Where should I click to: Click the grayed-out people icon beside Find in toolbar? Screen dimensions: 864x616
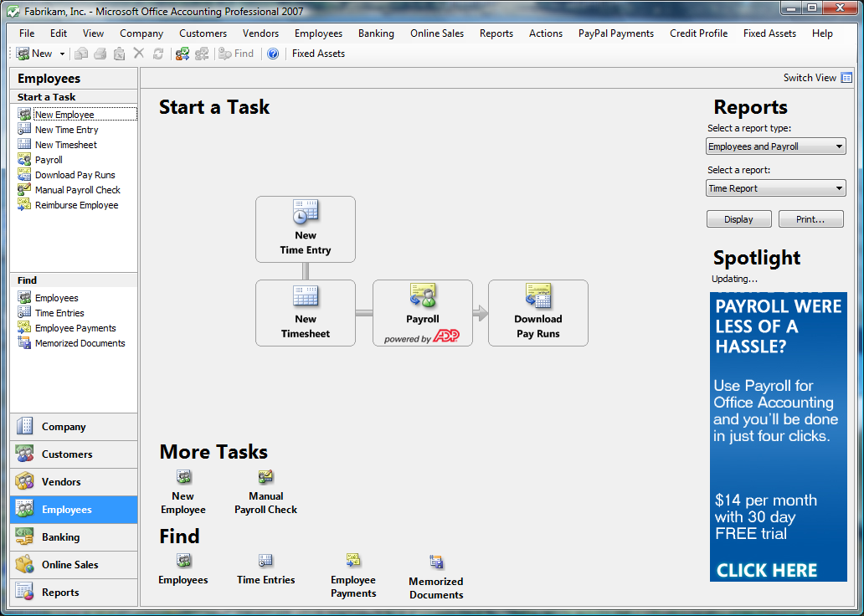[202, 54]
